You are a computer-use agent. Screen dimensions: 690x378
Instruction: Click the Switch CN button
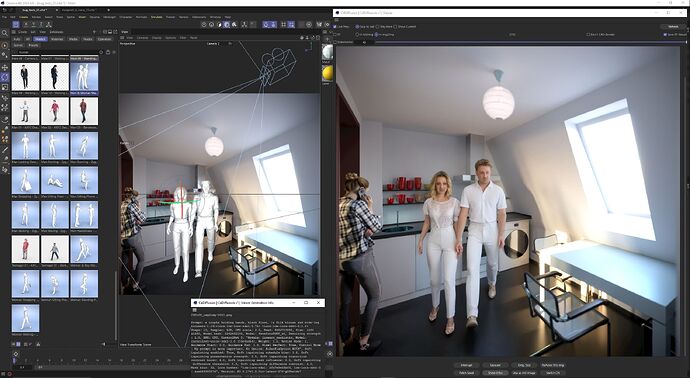pyautogui.click(x=553, y=373)
